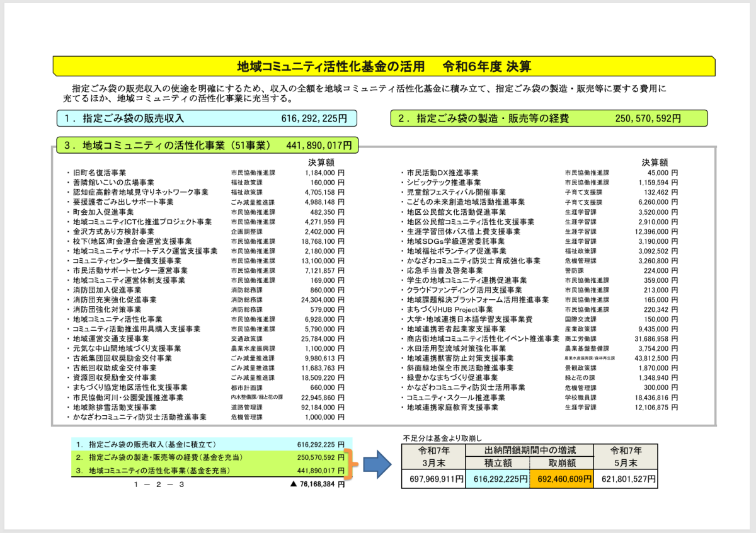756x533 pixels.
Task: Select the 不足分は基金より取崩し note text
Action: (x=442, y=437)
